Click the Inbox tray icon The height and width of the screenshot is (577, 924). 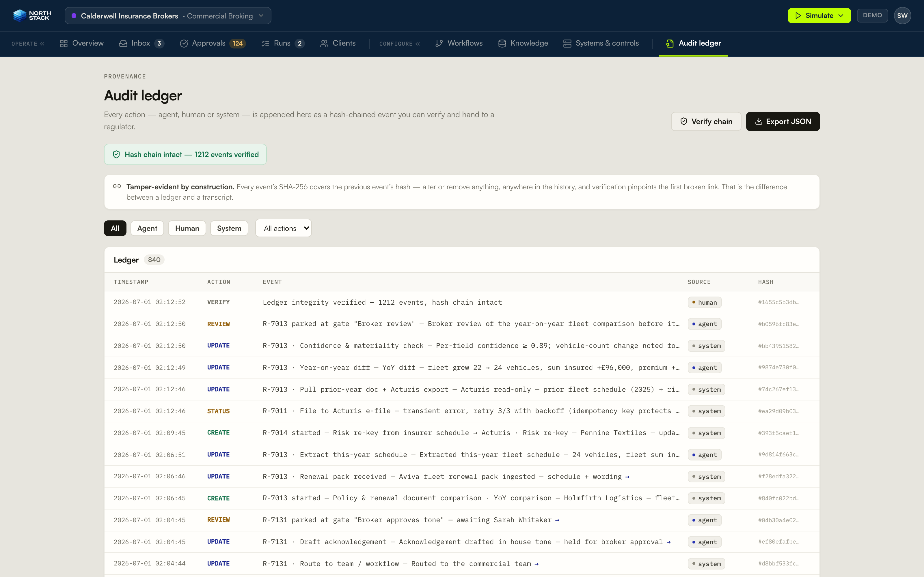pyautogui.click(x=123, y=44)
